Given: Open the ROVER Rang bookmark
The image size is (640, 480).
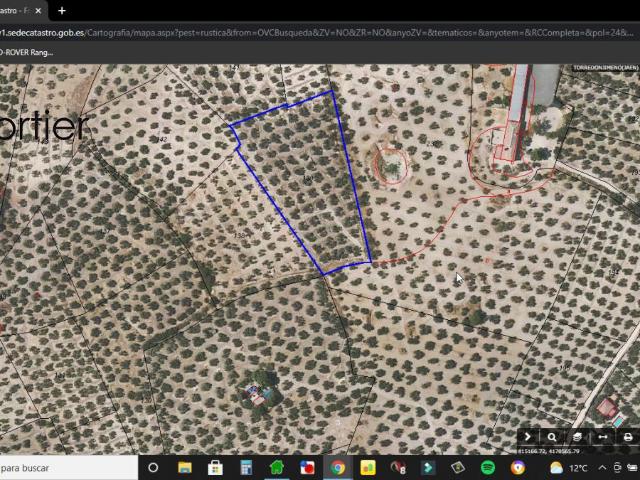Looking at the screenshot, I should (26, 52).
